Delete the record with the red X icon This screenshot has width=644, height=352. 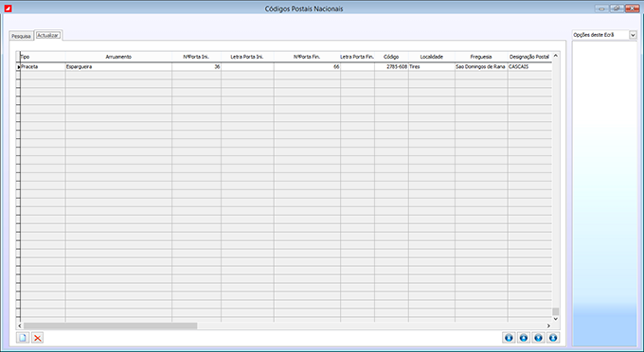click(x=37, y=338)
